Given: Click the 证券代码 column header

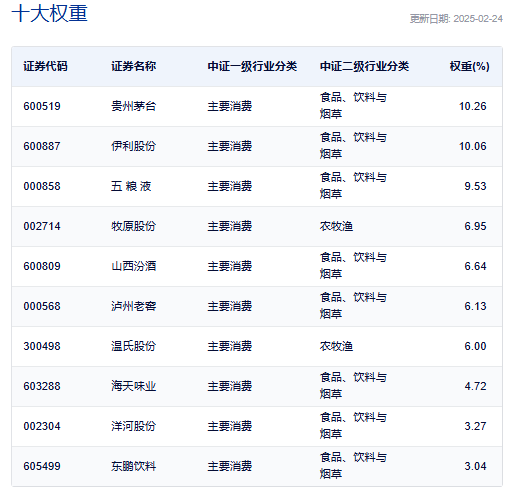Looking at the screenshot, I should [45, 66].
